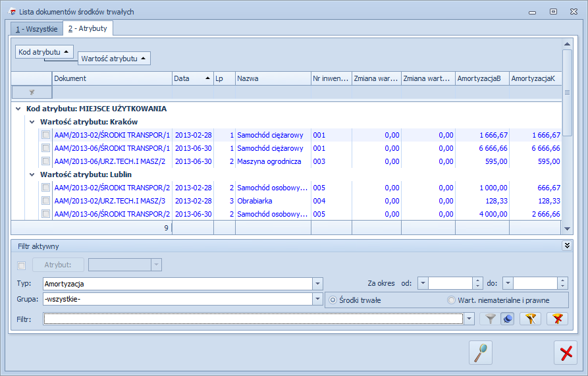588x376 pixels.
Task: Open the Typ dropdown
Action: point(317,284)
